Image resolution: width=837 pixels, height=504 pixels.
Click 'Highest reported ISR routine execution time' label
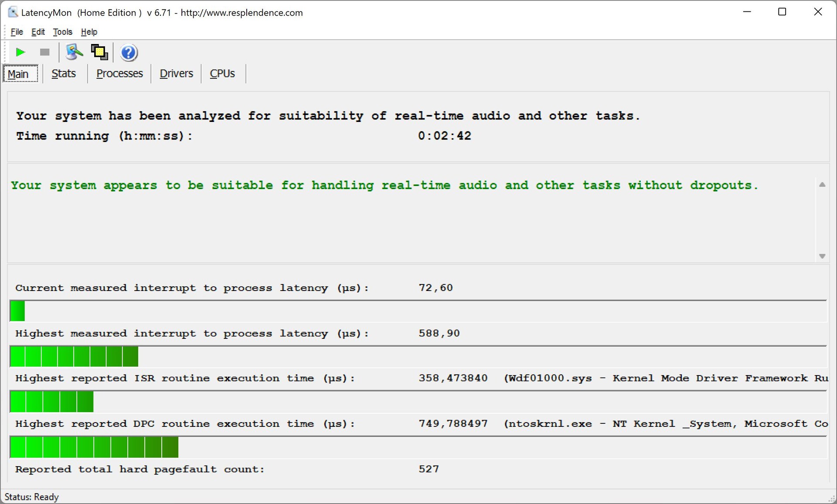click(x=185, y=378)
